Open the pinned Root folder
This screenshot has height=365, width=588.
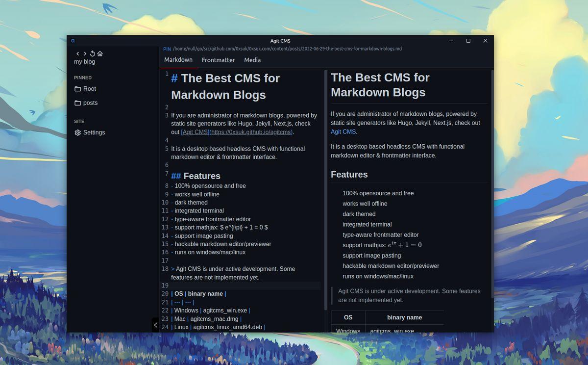85,89
